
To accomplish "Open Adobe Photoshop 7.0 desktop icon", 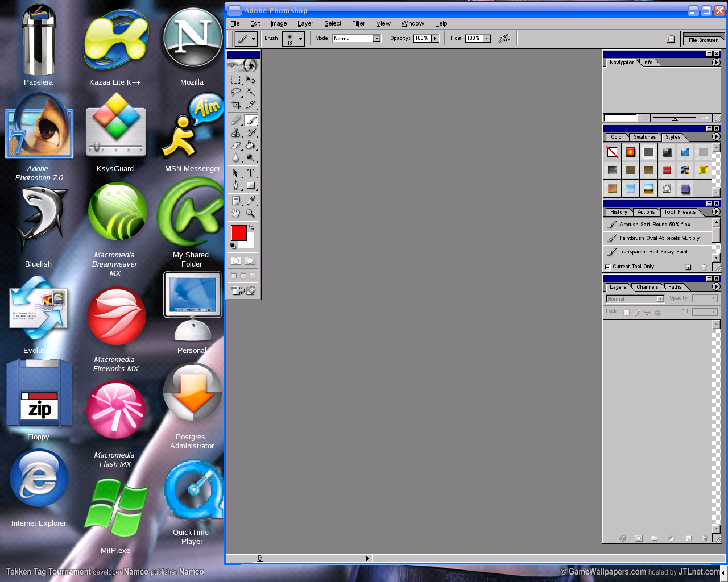I will (39, 138).
